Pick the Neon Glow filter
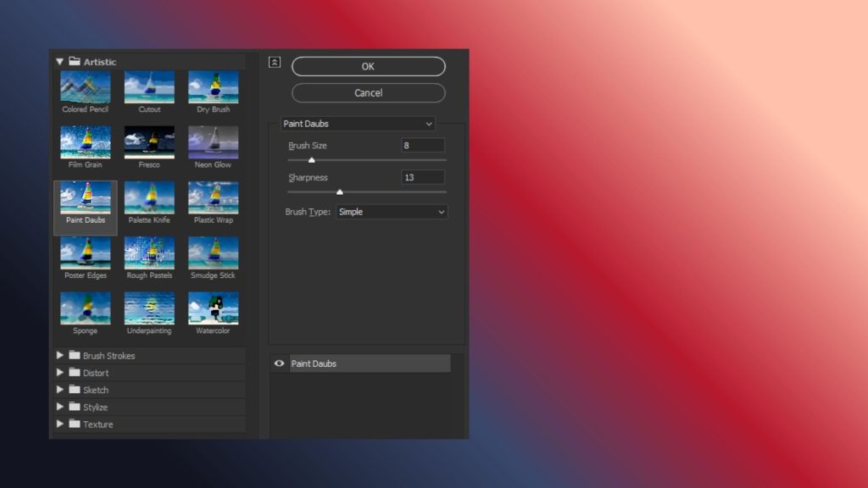Screen dimensions: 868x488 pos(213,142)
